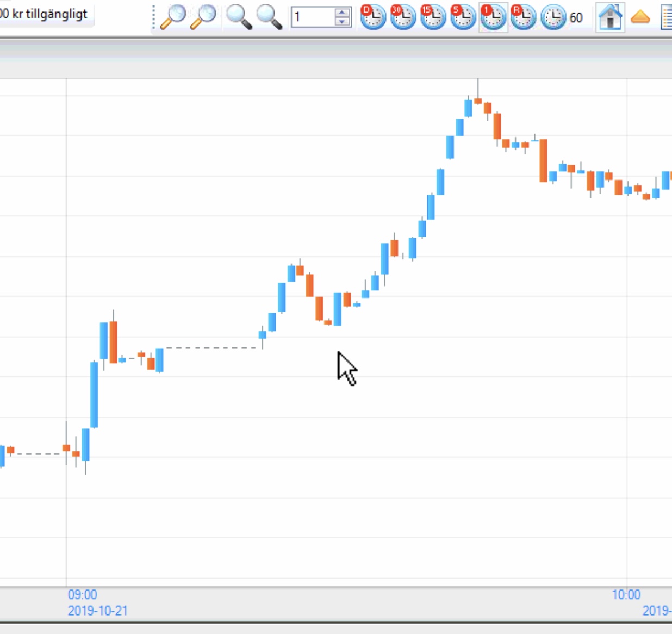Click into the number field showing 1

tap(313, 17)
